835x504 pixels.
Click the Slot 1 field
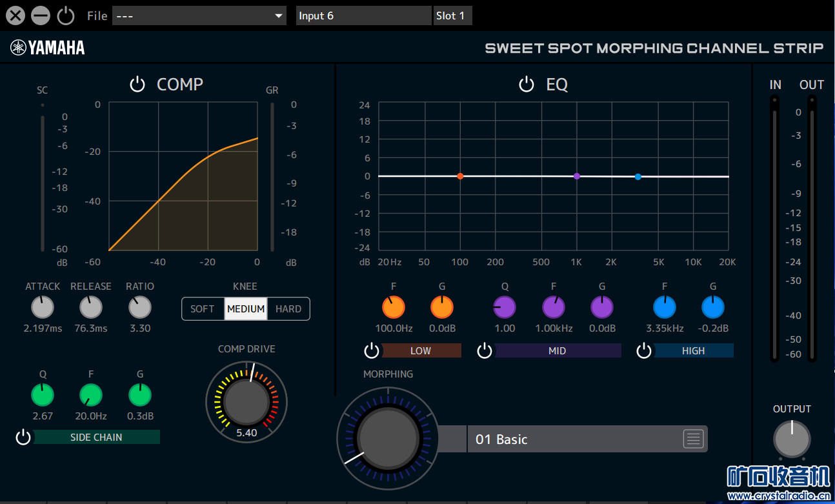(x=452, y=15)
